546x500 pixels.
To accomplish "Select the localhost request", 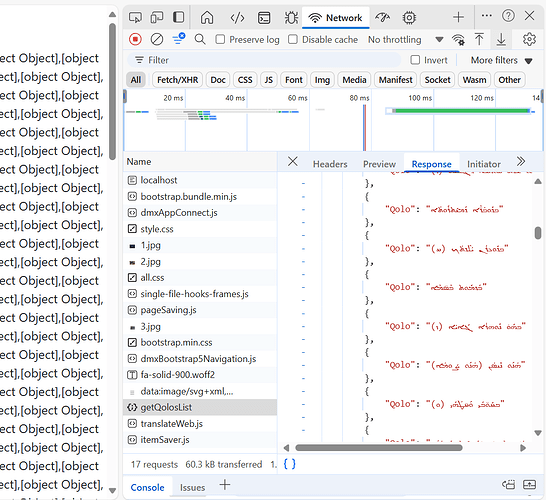I will tap(200, 180).
